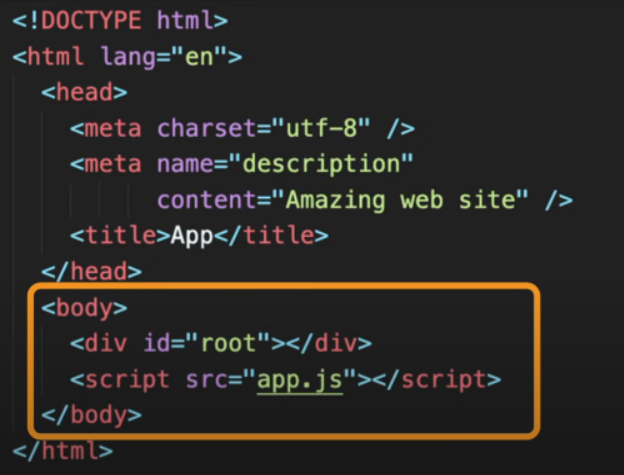Click the opening body tag
The image size is (624, 475).
(84, 308)
